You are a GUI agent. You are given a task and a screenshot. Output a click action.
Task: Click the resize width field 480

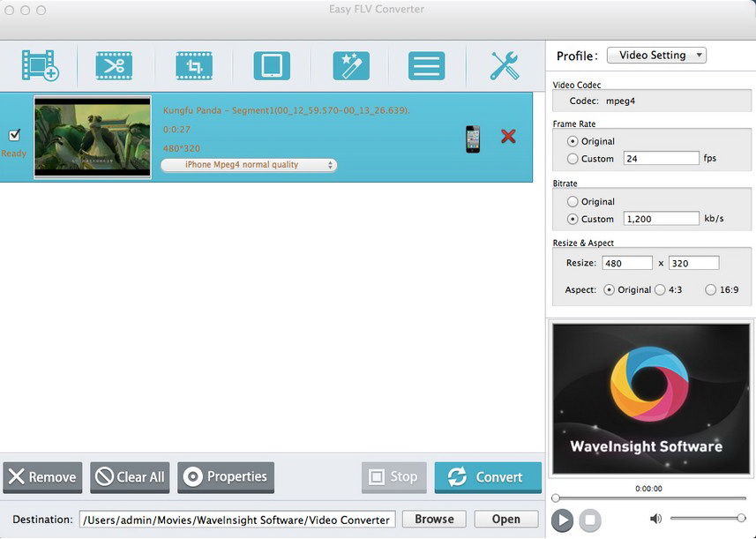[627, 263]
